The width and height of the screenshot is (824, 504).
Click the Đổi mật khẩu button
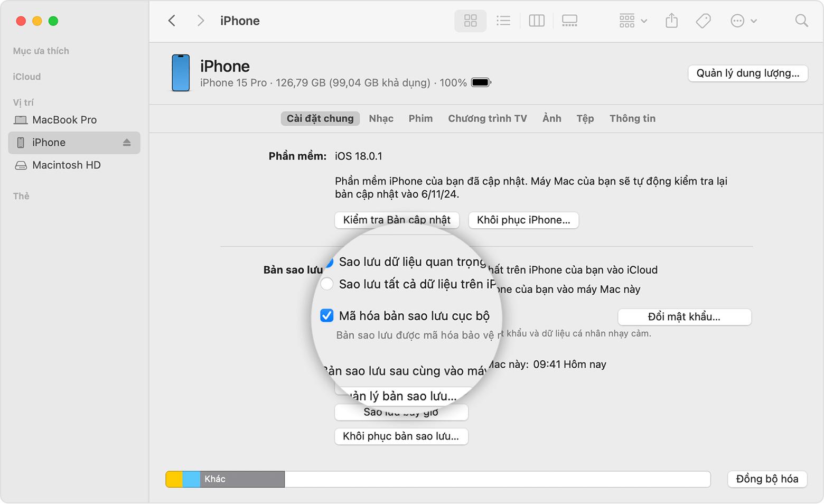684,317
